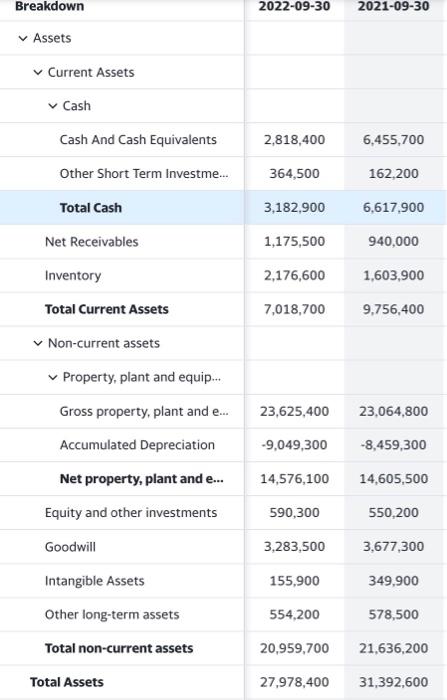Select Total Assets value 31,392,600
This screenshot has width=447, height=700.
point(393,683)
